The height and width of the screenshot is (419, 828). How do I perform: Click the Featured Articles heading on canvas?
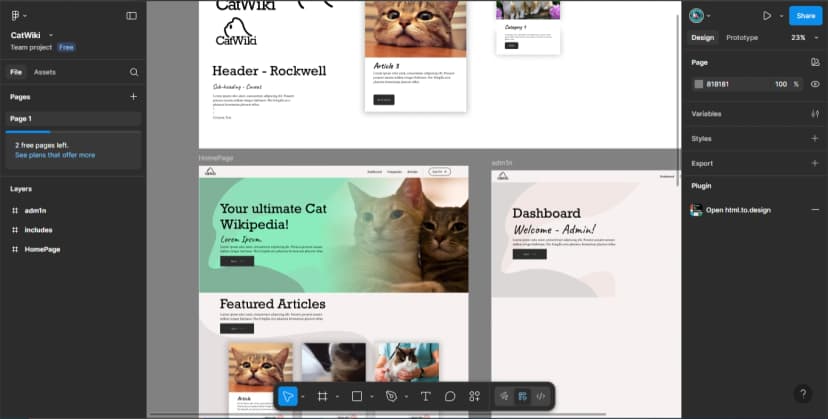click(272, 304)
